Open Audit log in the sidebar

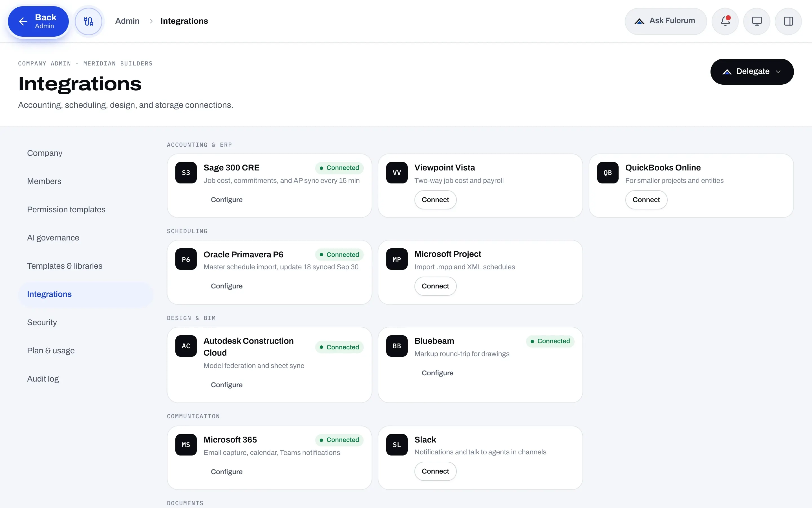(x=85, y=379)
